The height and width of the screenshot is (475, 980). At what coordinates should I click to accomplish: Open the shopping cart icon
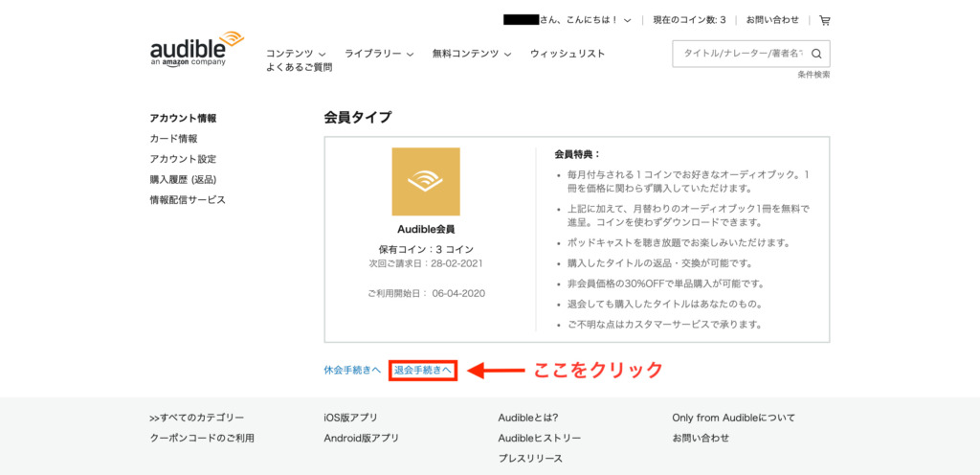pos(824,20)
